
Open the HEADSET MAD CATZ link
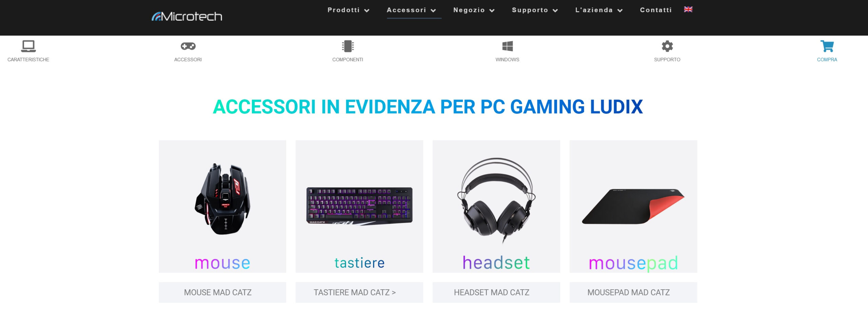coord(496,292)
